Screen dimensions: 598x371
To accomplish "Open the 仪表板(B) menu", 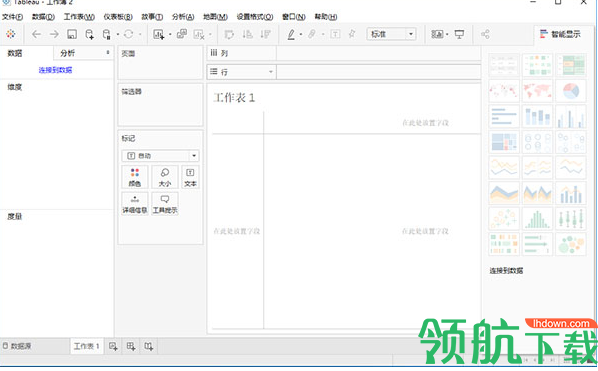I will click(118, 17).
